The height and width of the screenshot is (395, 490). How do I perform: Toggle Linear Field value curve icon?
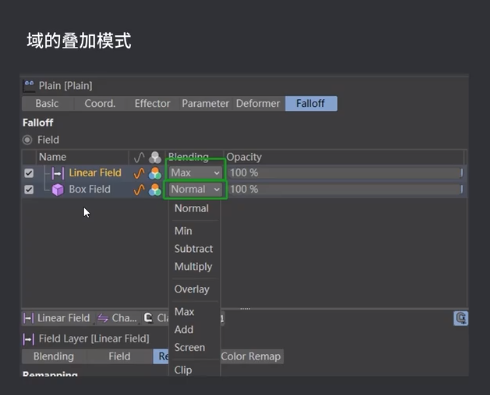pyautogui.click(x=139, y=173)
